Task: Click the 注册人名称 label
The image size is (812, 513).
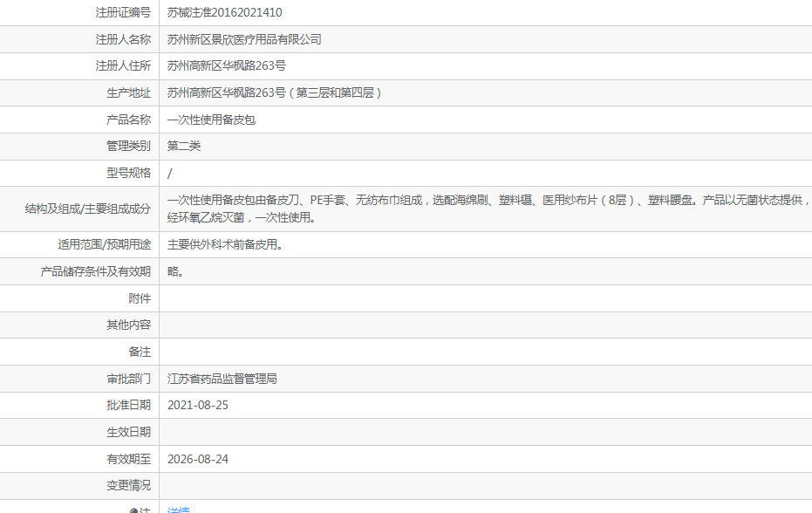Action: point(123,39)
